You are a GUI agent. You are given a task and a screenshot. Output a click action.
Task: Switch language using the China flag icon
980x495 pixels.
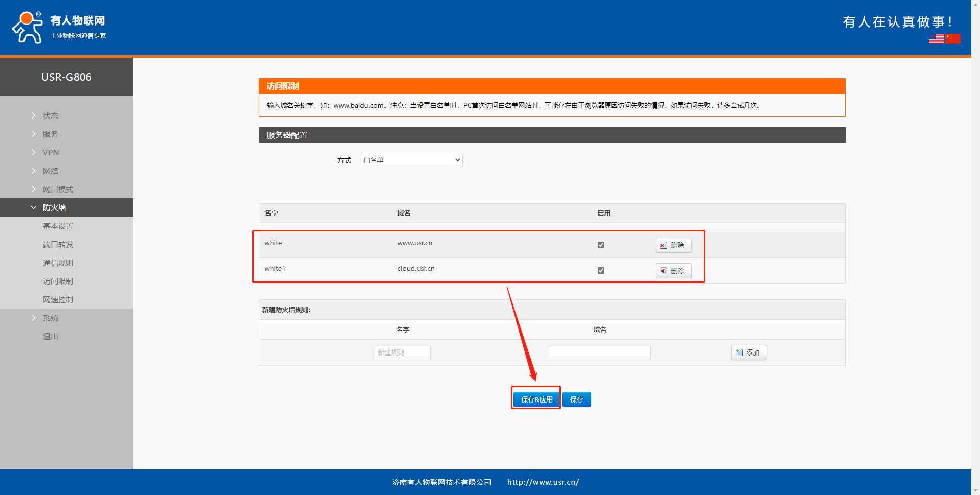[x=952, y=39]
